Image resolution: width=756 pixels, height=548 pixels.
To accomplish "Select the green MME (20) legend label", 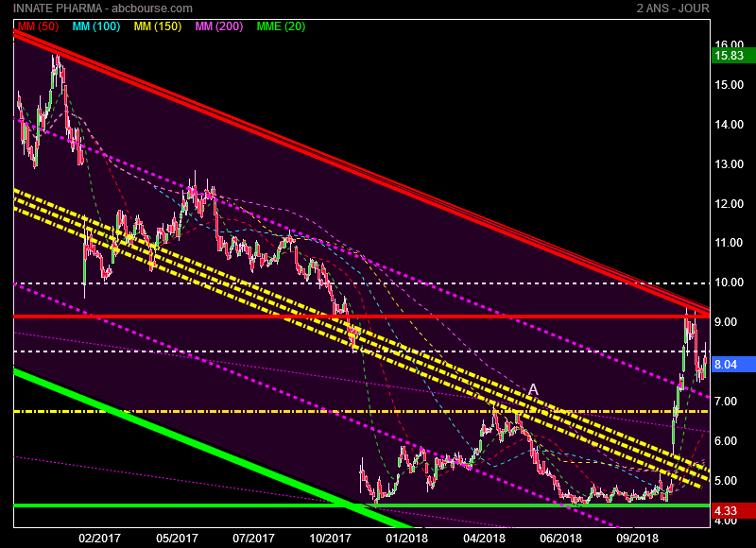I will point(281,26).
